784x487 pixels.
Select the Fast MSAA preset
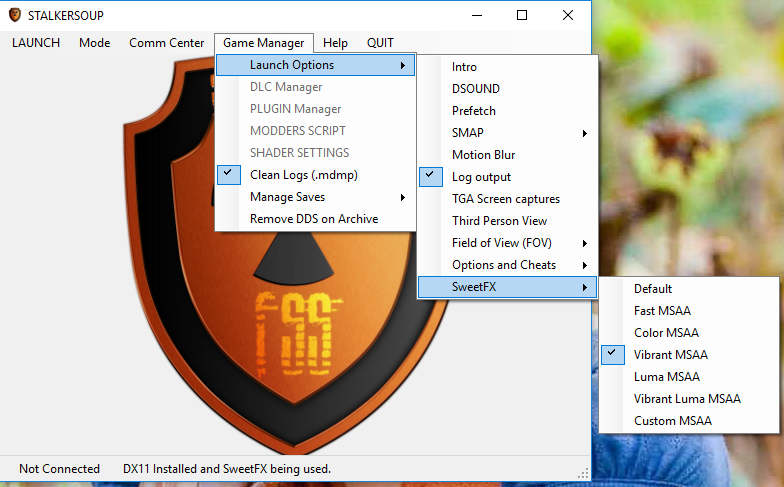pyautogui.click(x=689, y=311)
